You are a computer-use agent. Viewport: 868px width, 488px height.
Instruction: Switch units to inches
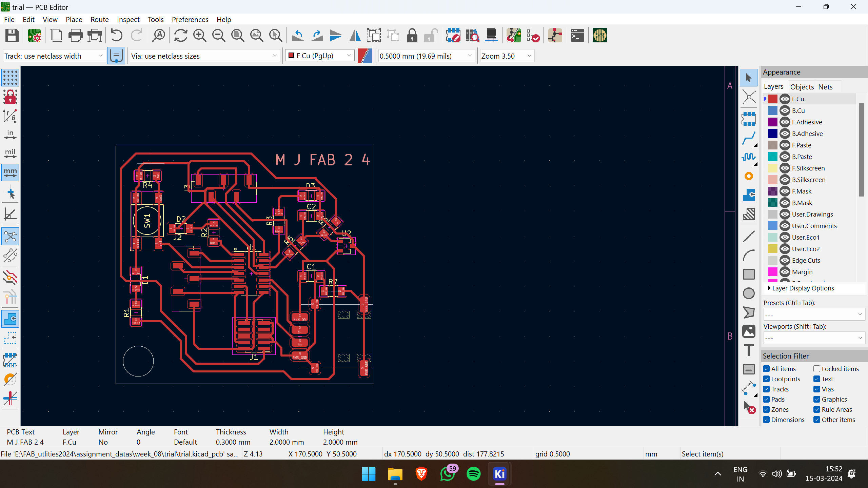click(x=10, y=135)
